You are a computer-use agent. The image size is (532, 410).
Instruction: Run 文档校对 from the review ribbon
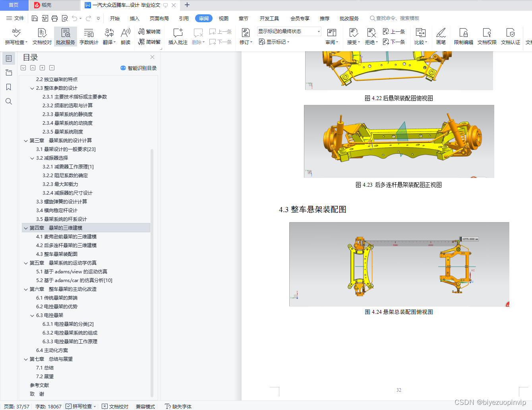(x=42, y=37)
